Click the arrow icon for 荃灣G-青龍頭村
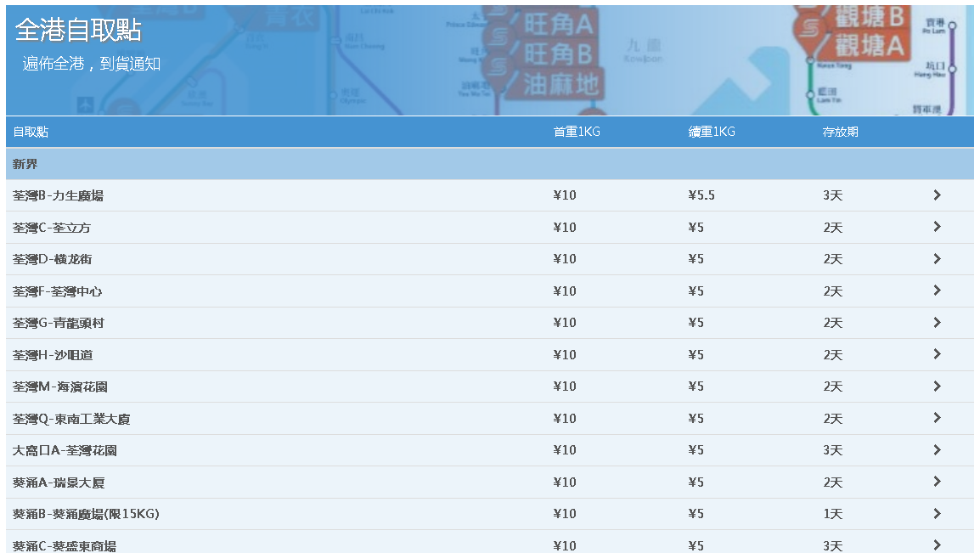The height and width of the screenshot is (553, 980). [937, 323]
